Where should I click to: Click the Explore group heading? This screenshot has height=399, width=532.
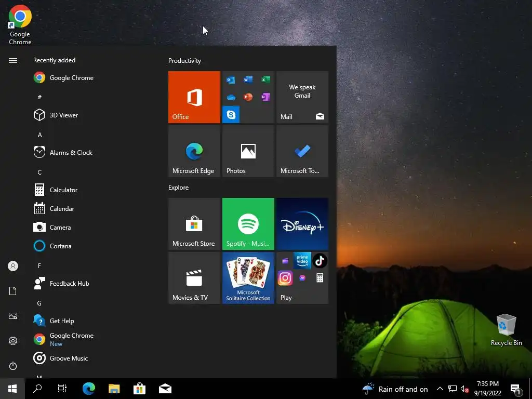(x=179, y=187)
